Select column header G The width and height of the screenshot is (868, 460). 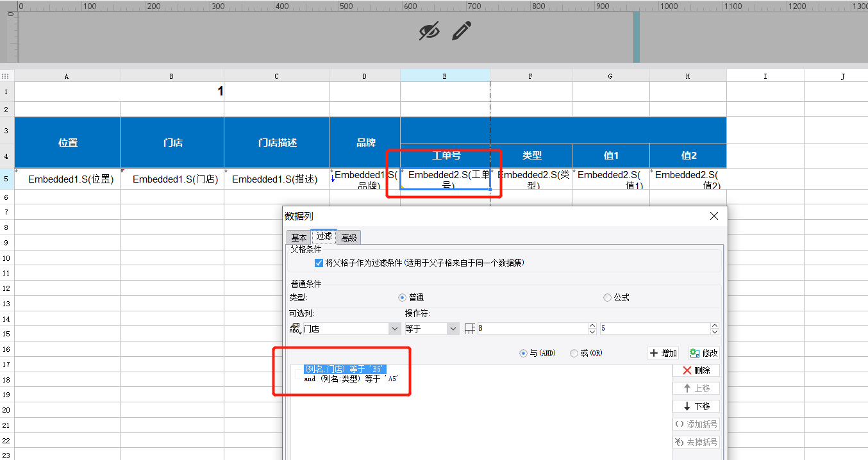611,76
